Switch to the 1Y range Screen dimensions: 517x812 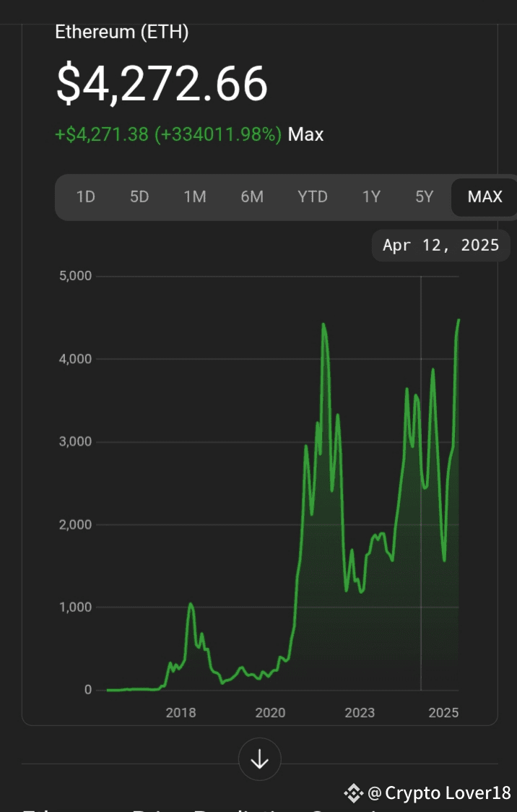point(371,196)
